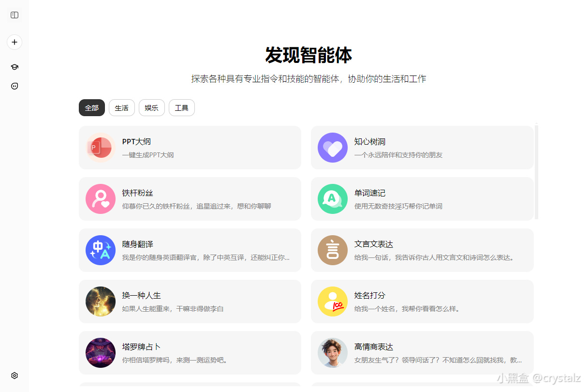Click the 随身翻译 translation avatar icon
This screenshot has width=588, height=392.
point(100,250)
